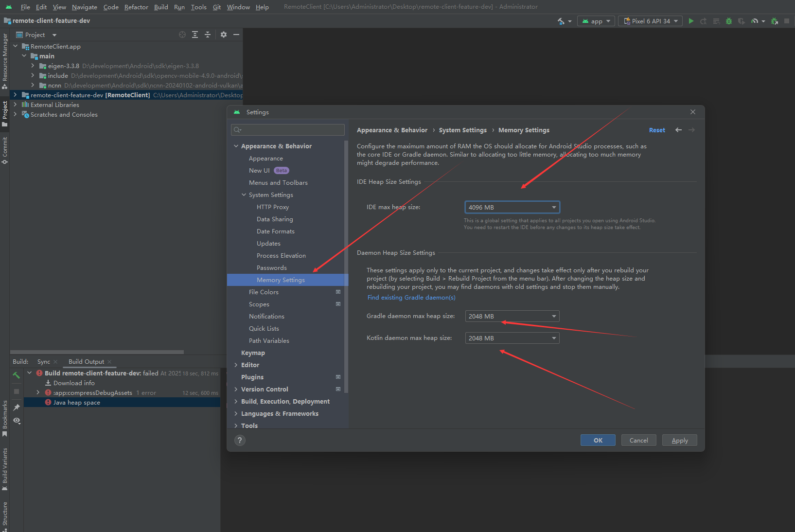Click the Settings search field
Viewport: 795px width, 532px height.
point(288,129)
